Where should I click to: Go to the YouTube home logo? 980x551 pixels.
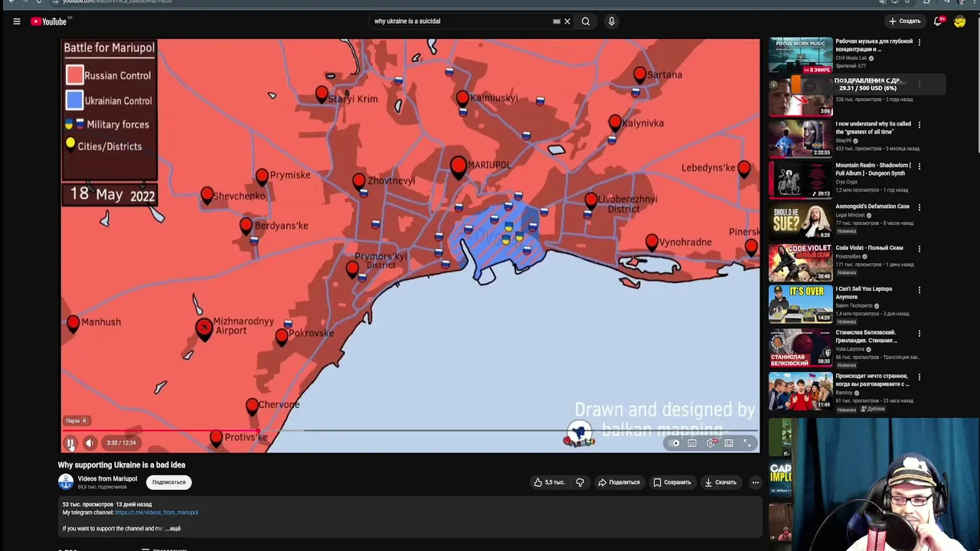coord(50,21)
